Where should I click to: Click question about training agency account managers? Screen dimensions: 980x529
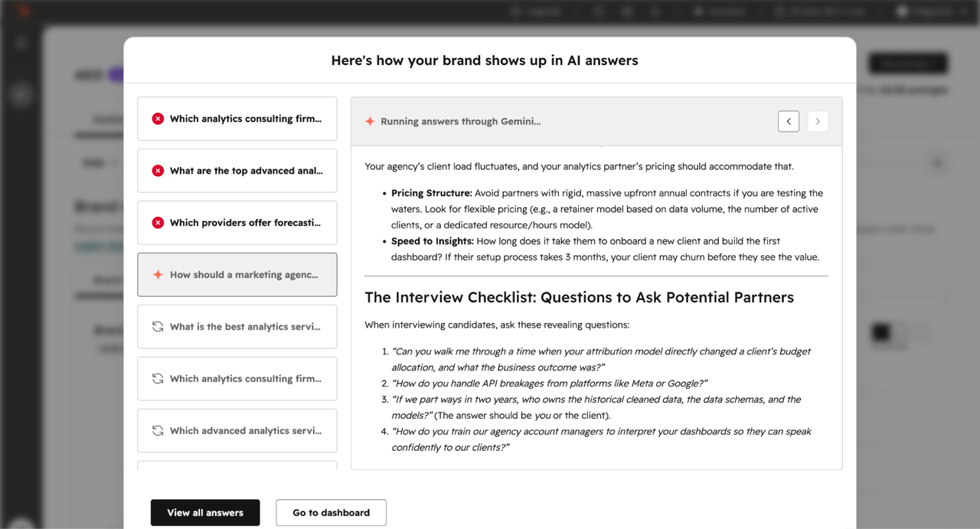[x=601, y=439]
